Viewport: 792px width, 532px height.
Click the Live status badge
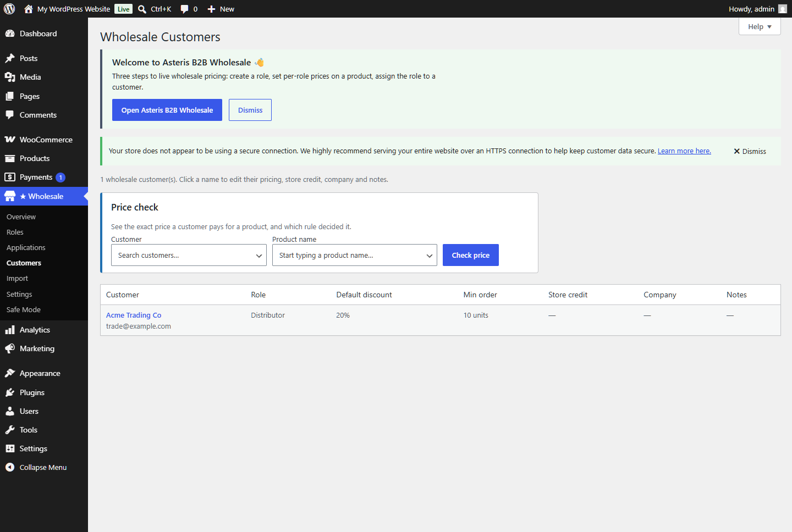(124, 9)
